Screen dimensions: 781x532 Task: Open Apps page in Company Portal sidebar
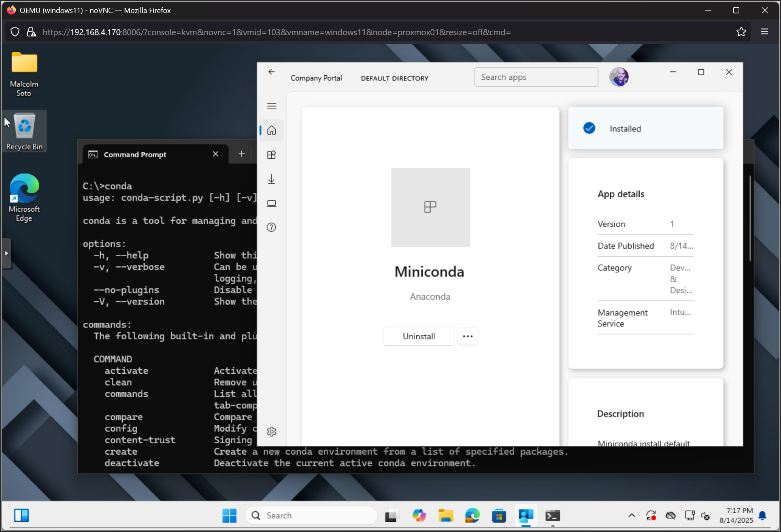(272, 155)
